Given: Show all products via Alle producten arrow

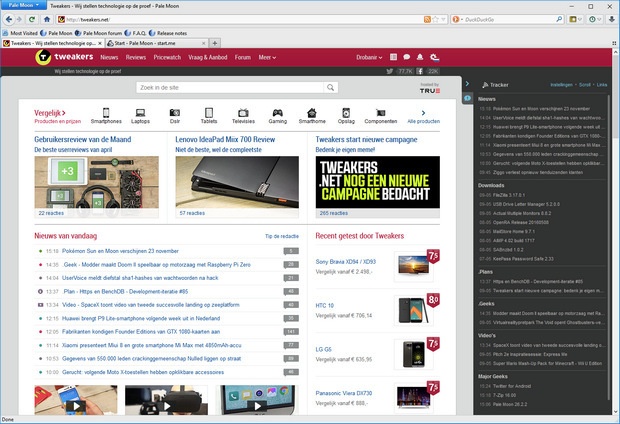Looking at the screenshot, I should tap(423, 113).
